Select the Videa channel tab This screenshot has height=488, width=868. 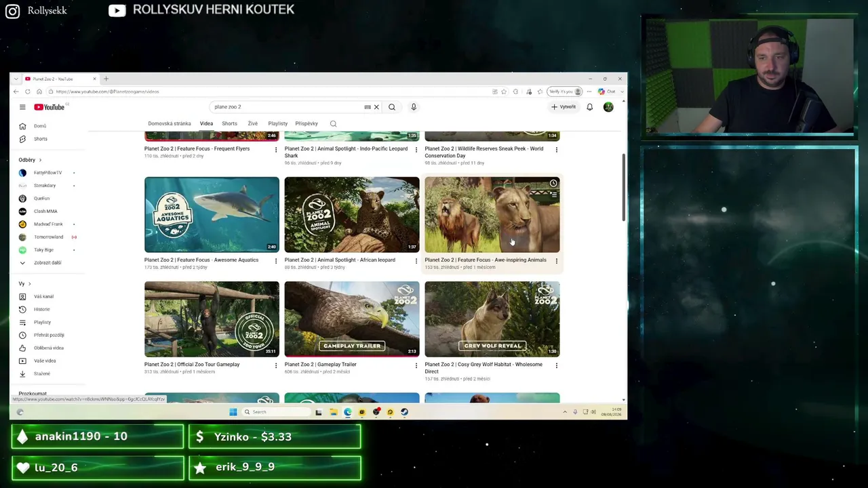click(x=206, y=124)
